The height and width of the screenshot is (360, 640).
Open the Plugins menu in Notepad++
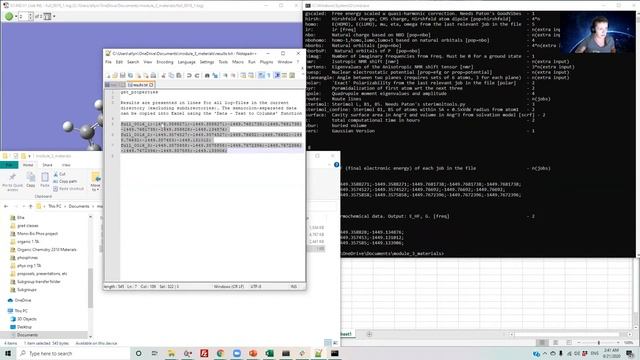[267, 62]
